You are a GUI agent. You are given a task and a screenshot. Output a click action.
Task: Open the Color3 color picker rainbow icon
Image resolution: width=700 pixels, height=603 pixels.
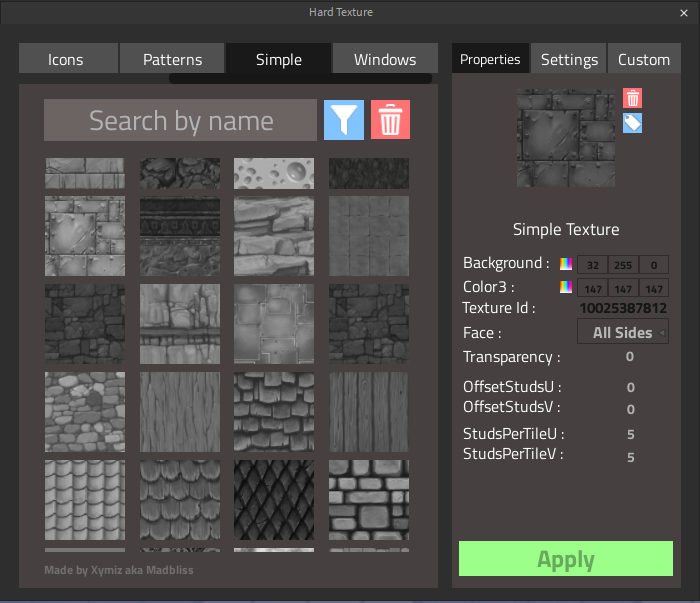(566, 287)
